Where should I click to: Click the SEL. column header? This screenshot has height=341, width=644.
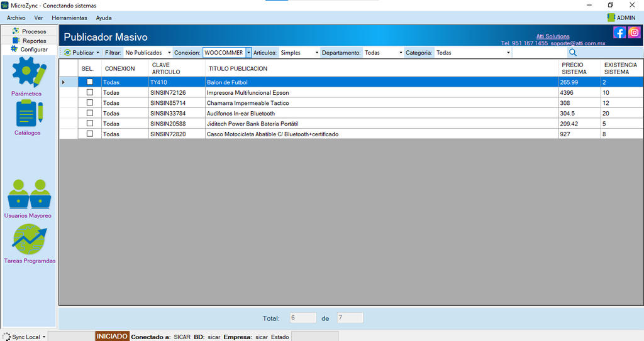pos(89,68)
